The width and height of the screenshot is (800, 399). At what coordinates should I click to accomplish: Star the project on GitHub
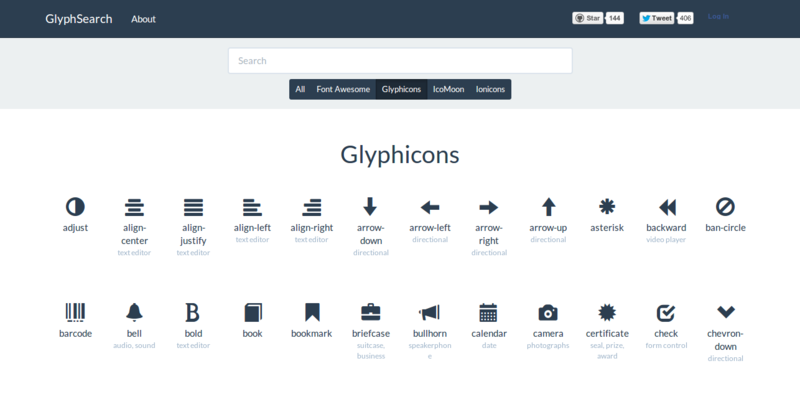pos(588,18)
